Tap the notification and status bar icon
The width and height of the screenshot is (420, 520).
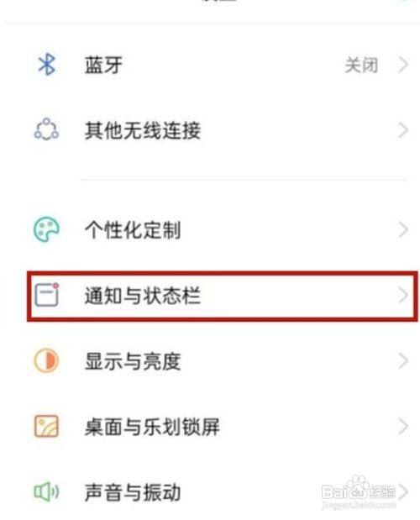pyautogui.click(x=47, y=295)
